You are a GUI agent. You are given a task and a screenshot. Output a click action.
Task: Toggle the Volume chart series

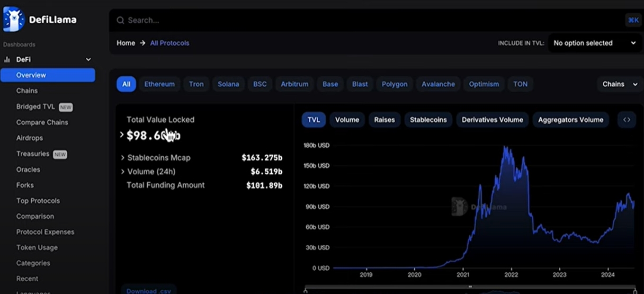coord(347,120)
